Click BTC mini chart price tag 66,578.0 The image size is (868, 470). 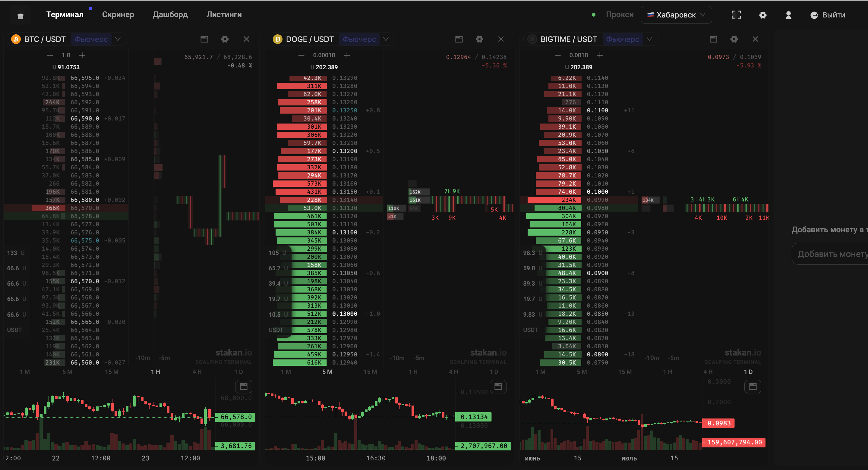[x=235, y=417]
